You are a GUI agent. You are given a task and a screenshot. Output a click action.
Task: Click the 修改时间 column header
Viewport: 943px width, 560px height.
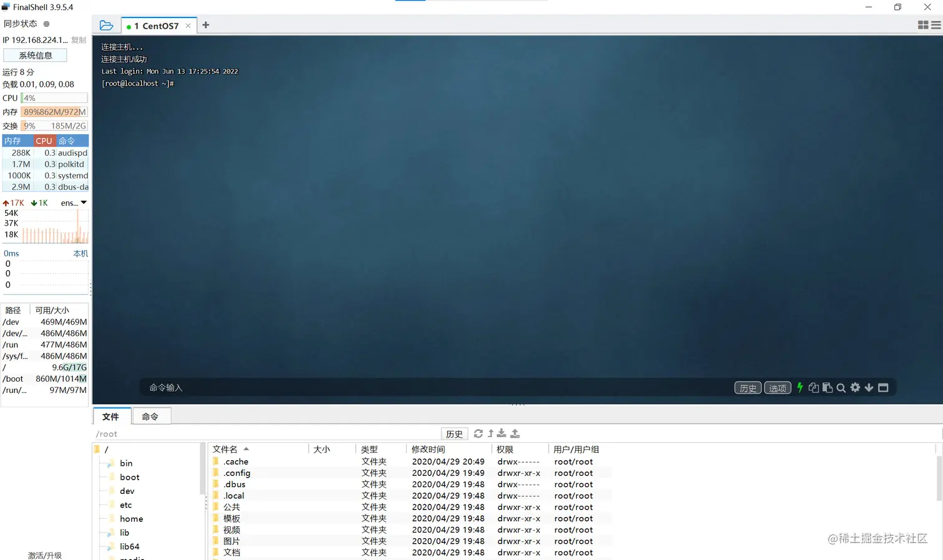[449, 449]
